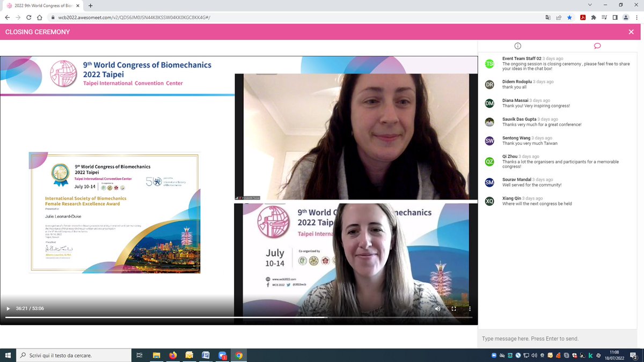
Task: Open File Explorer from taskbar
Action: [x=156, y=355]
